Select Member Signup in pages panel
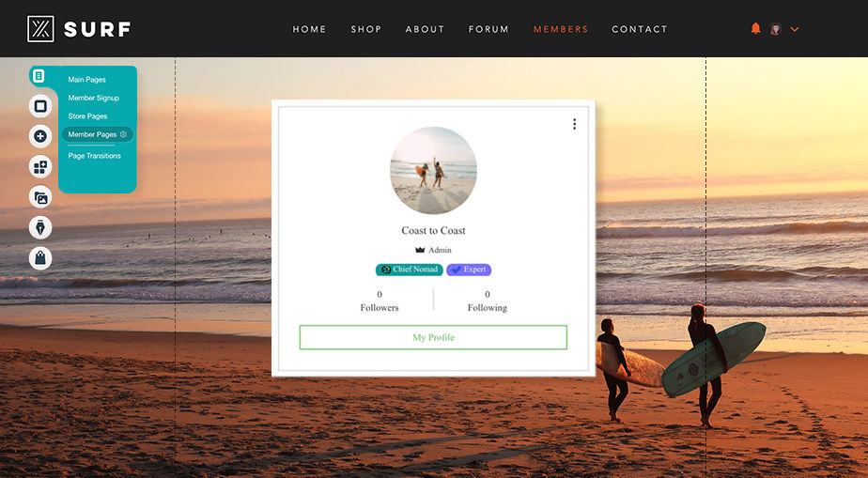 click(94, 98)
